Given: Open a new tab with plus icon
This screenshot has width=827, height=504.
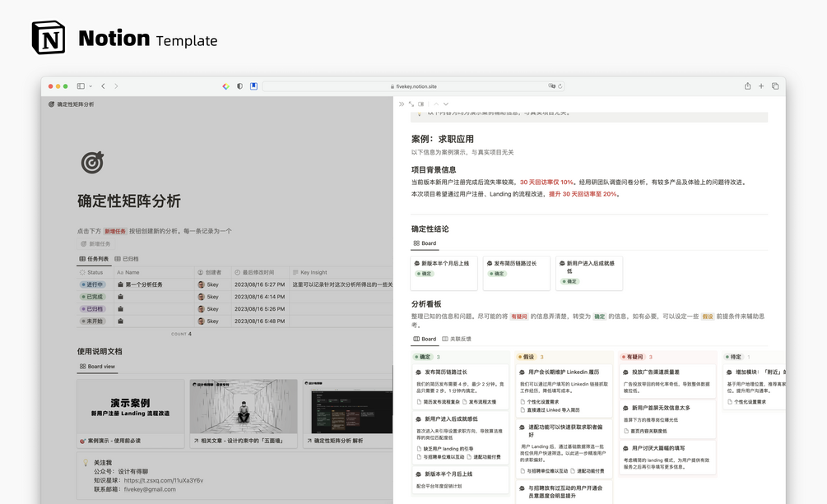Looking at the screenshot, I should point(761,86).
